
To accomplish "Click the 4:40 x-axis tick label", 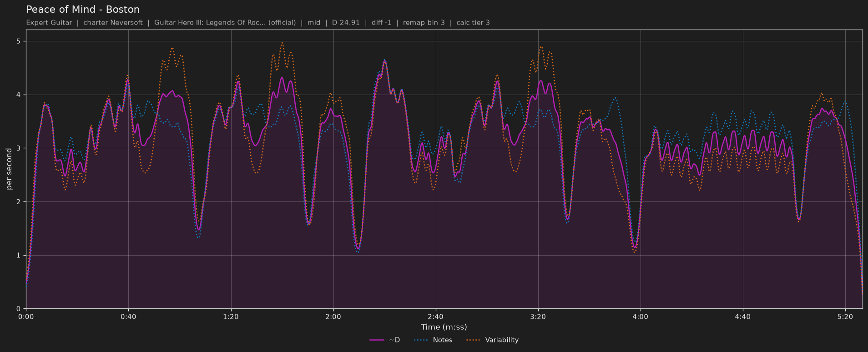I will [x=742, y=317].
